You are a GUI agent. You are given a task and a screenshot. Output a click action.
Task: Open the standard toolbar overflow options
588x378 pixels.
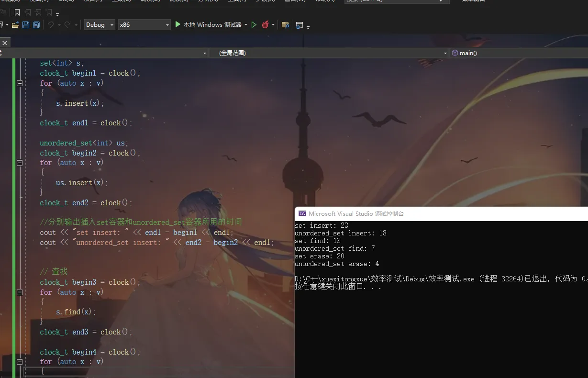coord(308,27)
